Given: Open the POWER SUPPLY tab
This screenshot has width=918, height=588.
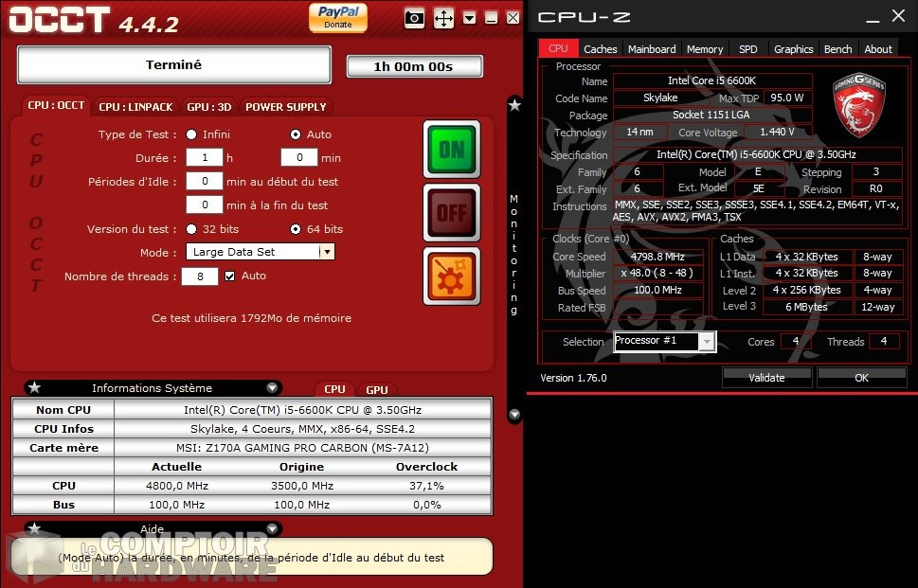Looking at the screenshot, I should [x=286, y=106].
